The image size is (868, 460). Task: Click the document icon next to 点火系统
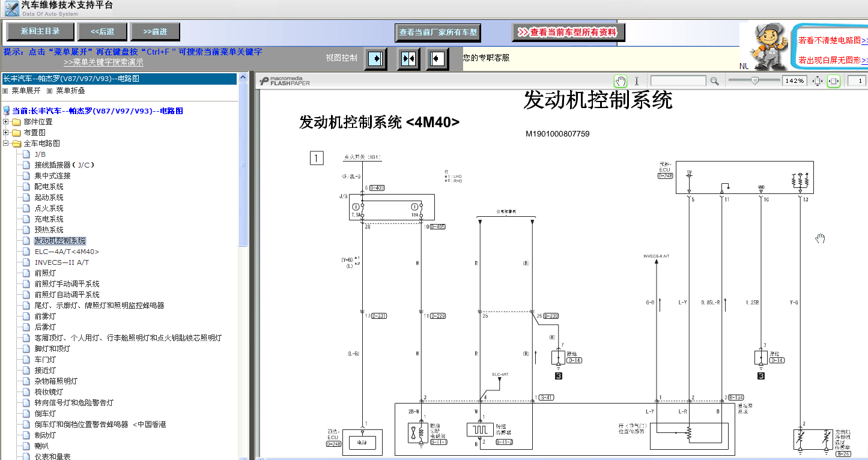26,208
